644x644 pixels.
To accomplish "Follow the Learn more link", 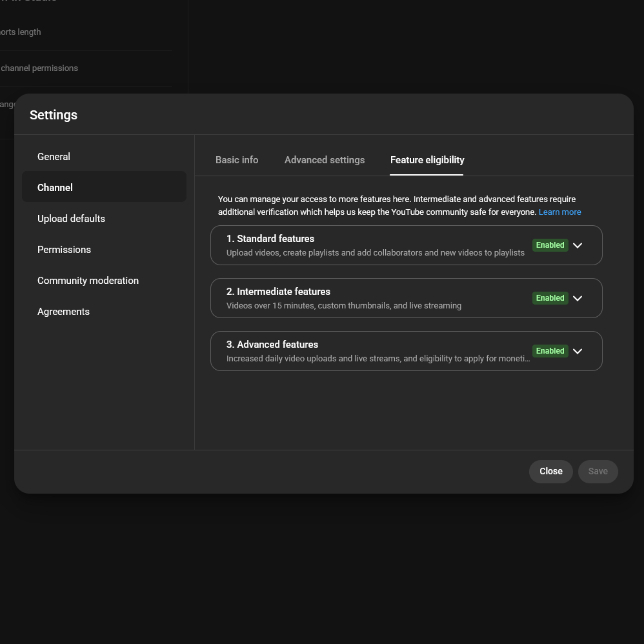I will tap(559, 212).
